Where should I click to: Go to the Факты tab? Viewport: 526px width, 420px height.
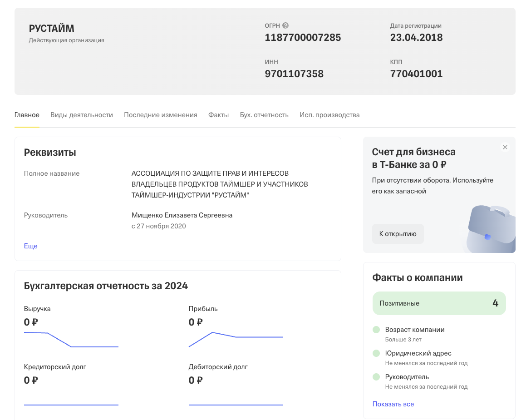(218, 115)
